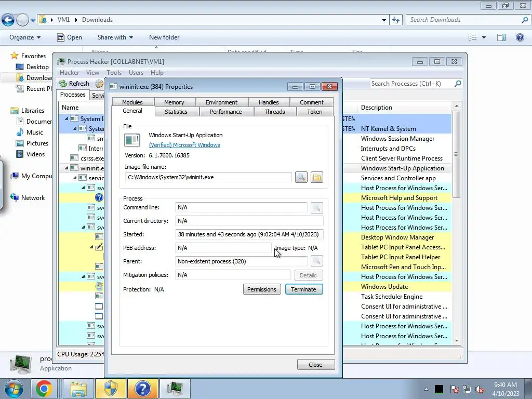Image resolution: width=532 pixels, height=399 pixels.
Task: Click the Explorer address refresh icon
Action: pyautogui.click(x=395, y=20)
